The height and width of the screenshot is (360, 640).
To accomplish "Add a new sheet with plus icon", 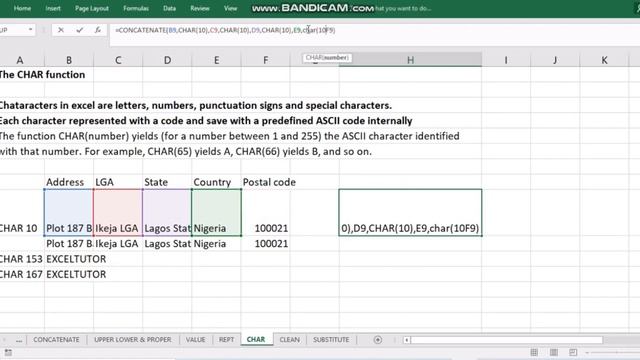I will 378,340.
